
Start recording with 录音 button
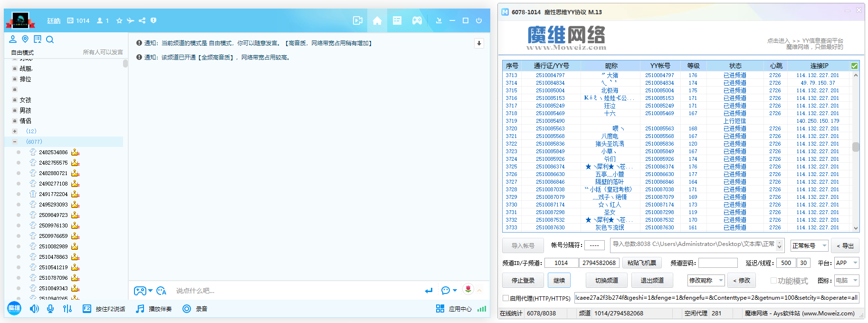click(x=195, y=309)
